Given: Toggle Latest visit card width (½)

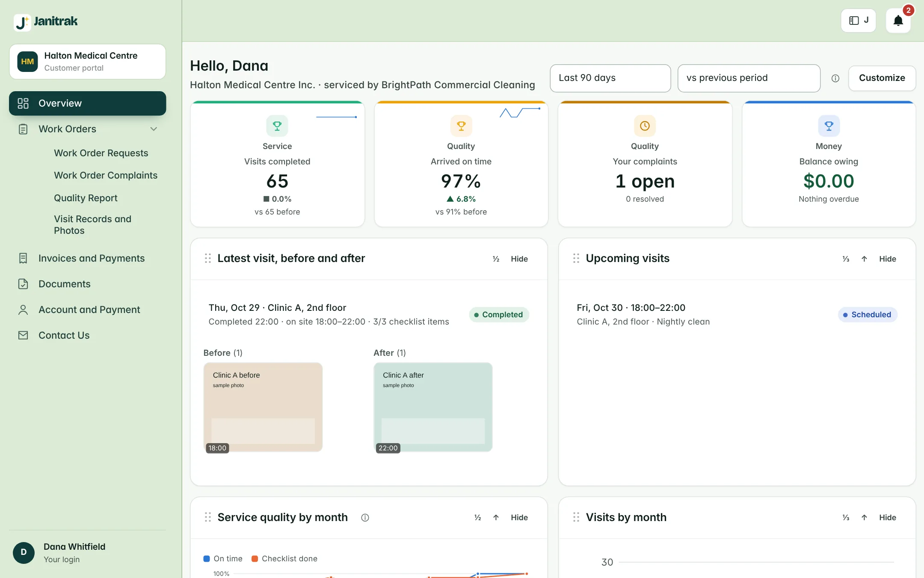Looking at the screenshot, I should pos(496,259).
